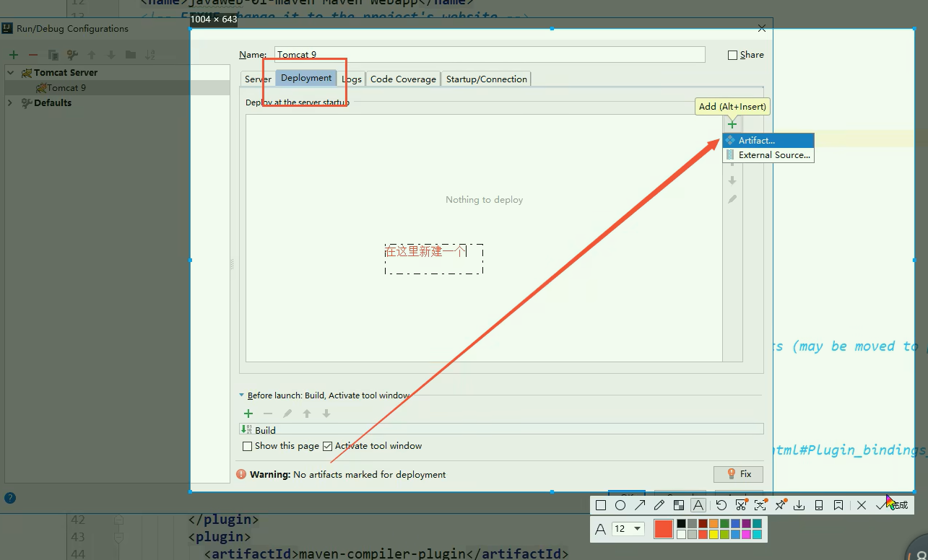Select pencil drawing tool
Viewport: 928px width, 560px height.
click(659, 505)
